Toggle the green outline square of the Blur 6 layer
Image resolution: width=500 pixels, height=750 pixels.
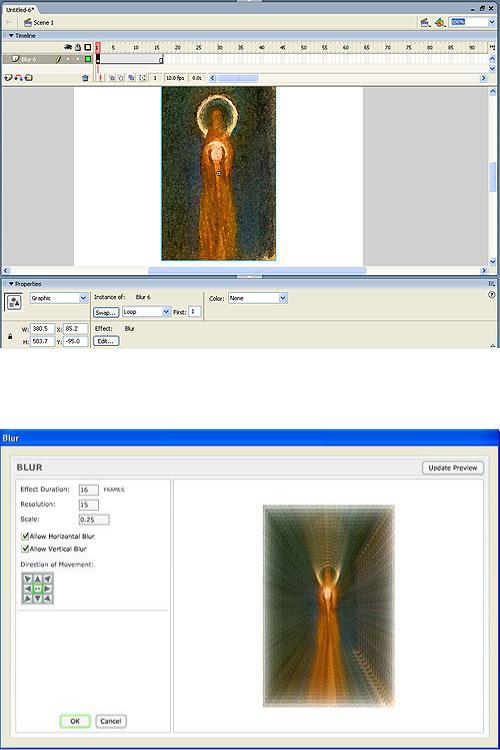pyautogui.click(x=88, y=59)
